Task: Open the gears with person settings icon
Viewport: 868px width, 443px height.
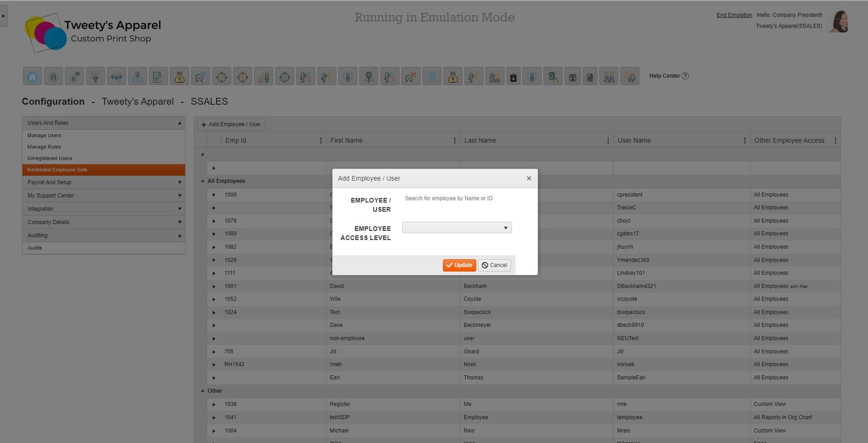Action: (75, 76)
